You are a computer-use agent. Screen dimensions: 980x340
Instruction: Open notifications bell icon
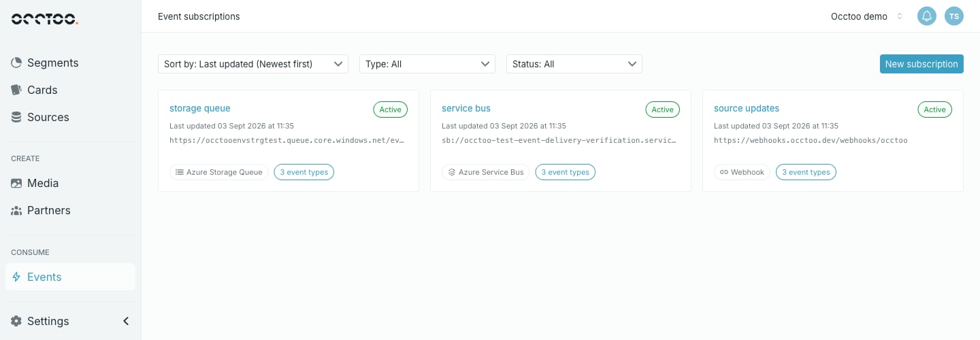point(927,16)
